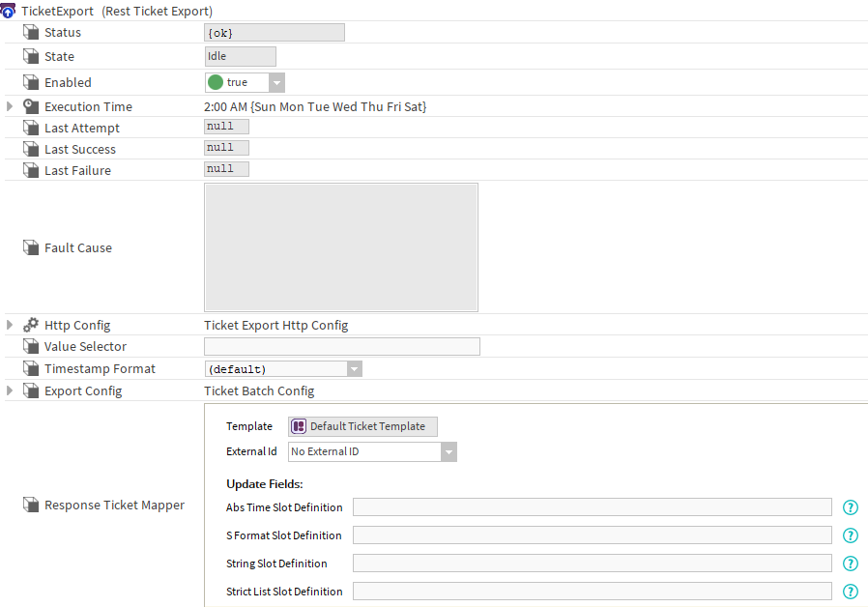Open the Timestamp Format dropdown
The image size is (868, 607).
[355, 369]
